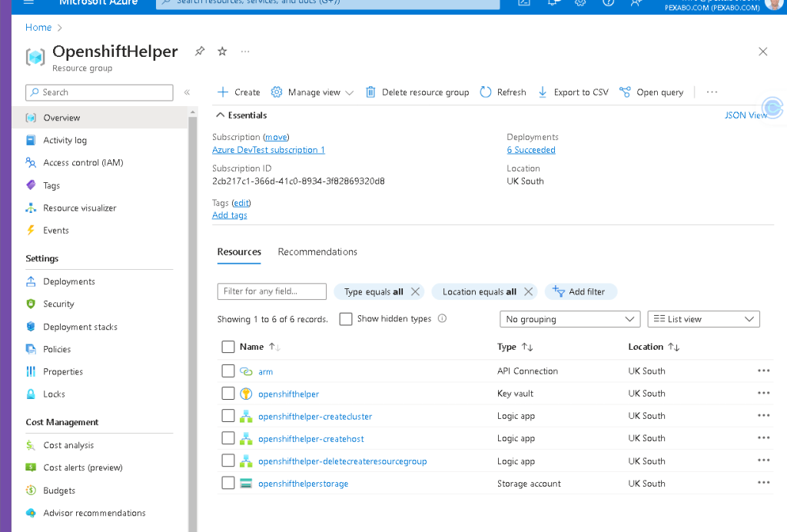Sort resources by Type column
The height and width of the screenshot is (532, 787).
tap(515, 347)
